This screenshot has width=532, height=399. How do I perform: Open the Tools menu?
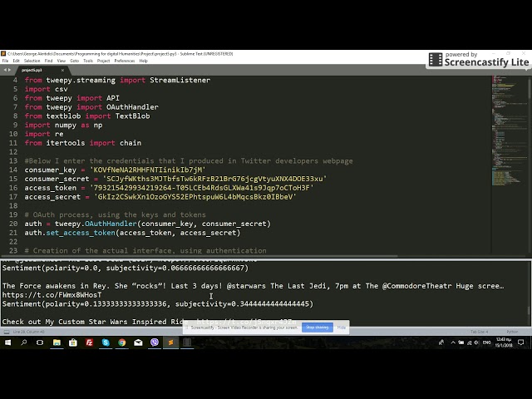tap(88, 61)
